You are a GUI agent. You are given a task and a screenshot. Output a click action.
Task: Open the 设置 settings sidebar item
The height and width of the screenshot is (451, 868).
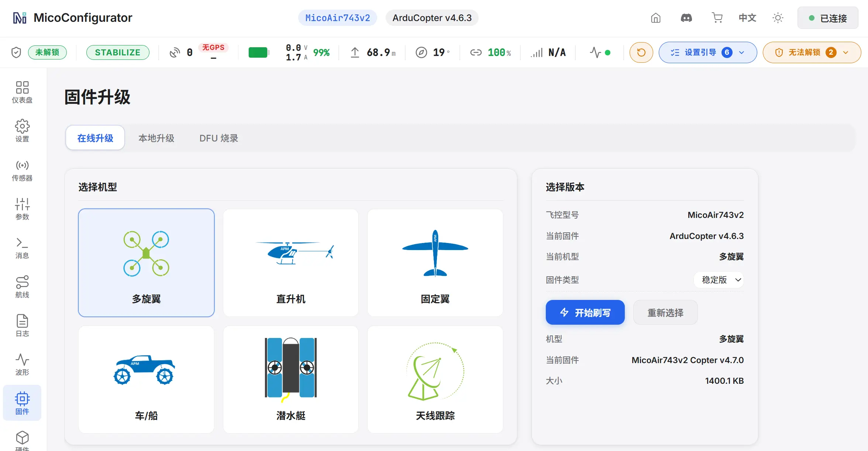tap(22, 131)
